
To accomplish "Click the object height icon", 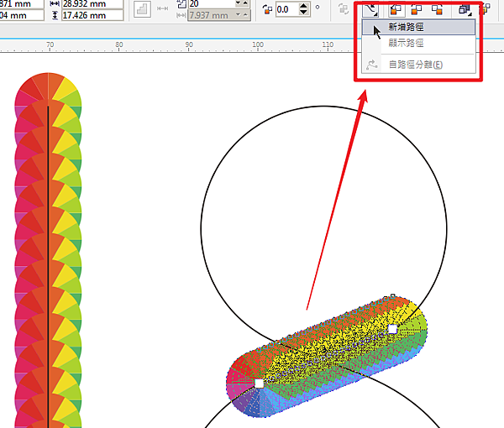I will [55, 15].
